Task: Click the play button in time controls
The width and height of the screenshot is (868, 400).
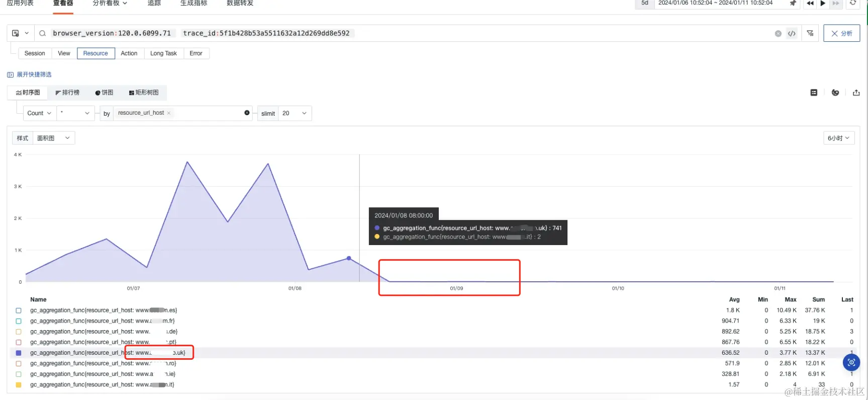Action: coord(823,4)
